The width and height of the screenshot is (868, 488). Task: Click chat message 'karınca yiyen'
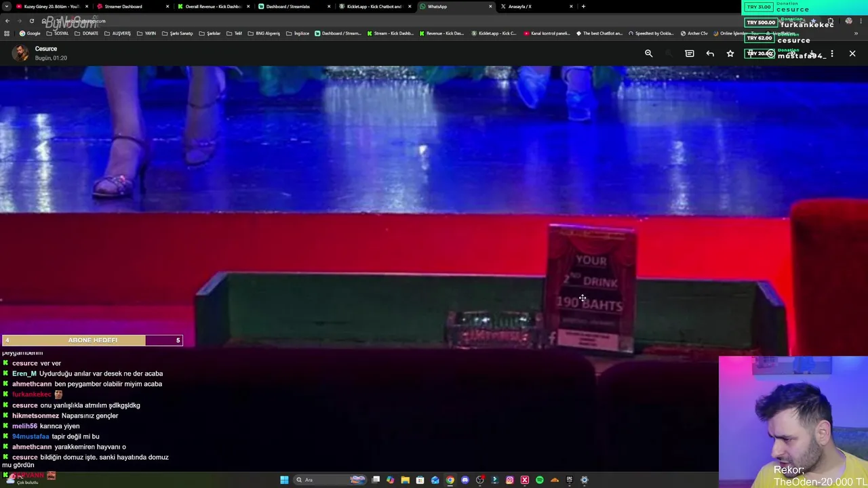pos(60,426)
